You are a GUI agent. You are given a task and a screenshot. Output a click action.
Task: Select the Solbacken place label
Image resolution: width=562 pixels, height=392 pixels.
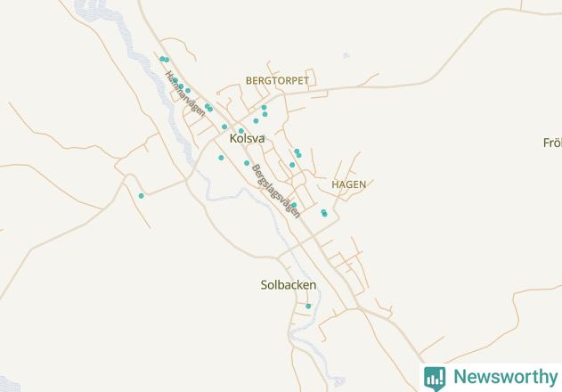click(x=289, y=285)
